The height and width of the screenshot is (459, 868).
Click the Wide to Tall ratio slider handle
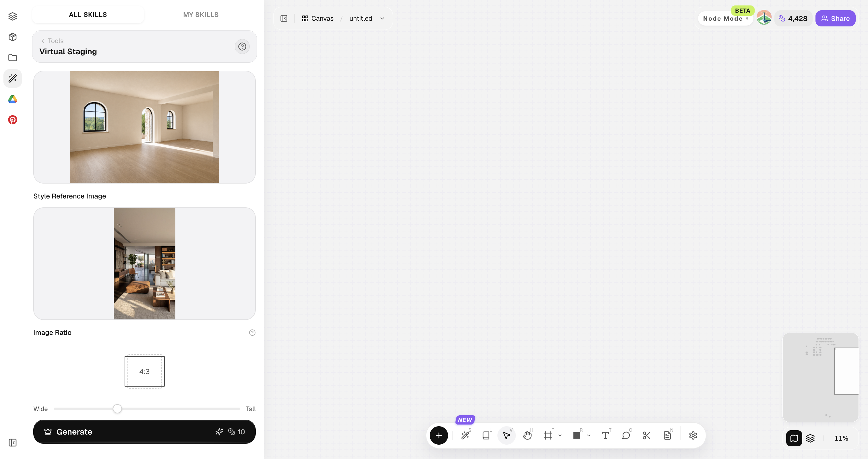pyautogui.click(x=117, y=409)
